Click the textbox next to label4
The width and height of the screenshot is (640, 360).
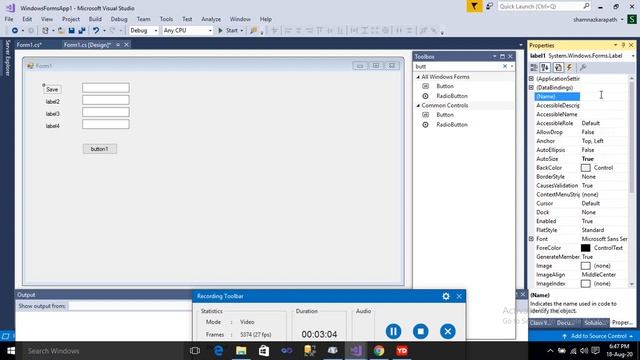pyautogui.click(x=106, y=124)
